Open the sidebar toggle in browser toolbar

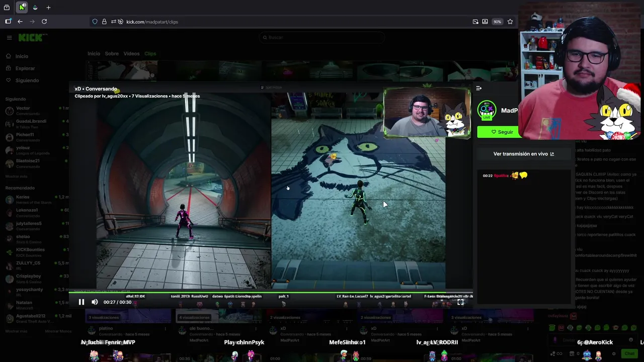[x=8, y=22]
